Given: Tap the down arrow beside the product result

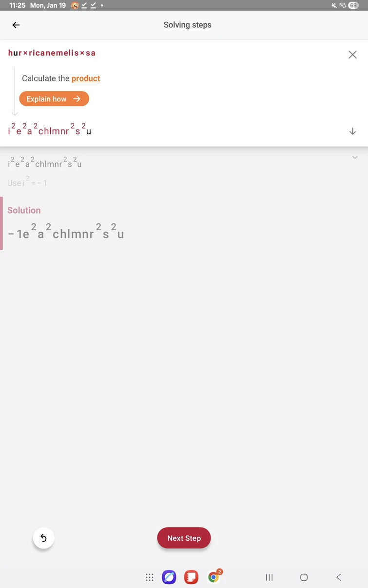Looking at the screenshot, I should (x=352, y=131).
